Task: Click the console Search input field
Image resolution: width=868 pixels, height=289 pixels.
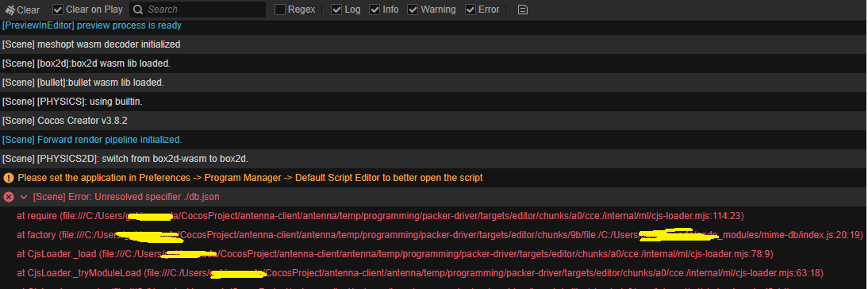Action: coord(198,10)
